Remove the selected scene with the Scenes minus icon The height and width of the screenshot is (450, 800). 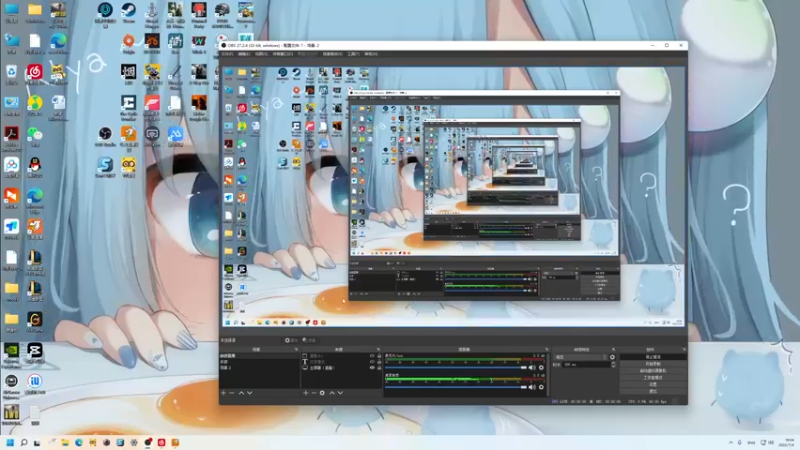point(232,393)
